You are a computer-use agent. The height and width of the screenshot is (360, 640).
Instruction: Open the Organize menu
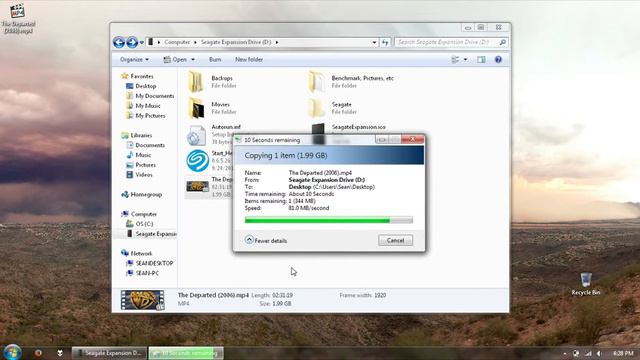pos(134,60)
